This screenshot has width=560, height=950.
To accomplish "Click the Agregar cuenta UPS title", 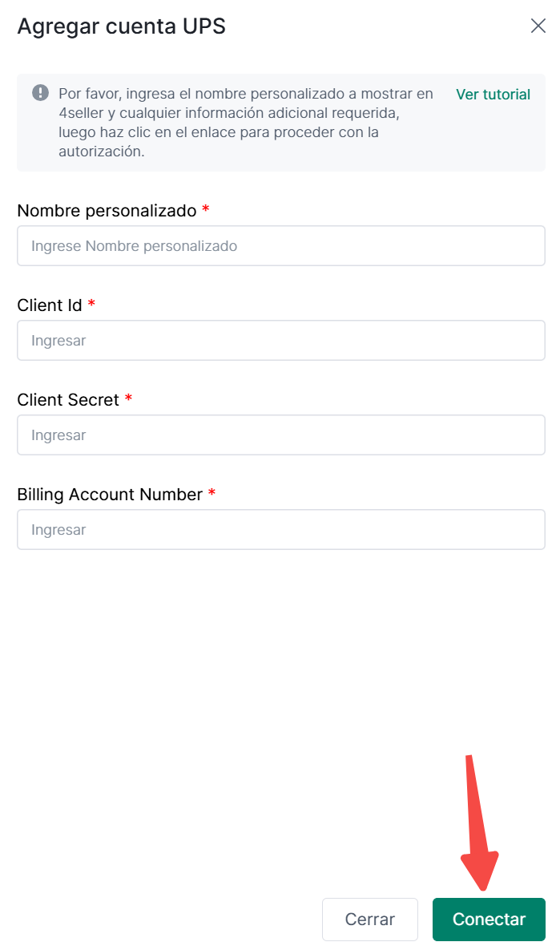I will 121,26.
